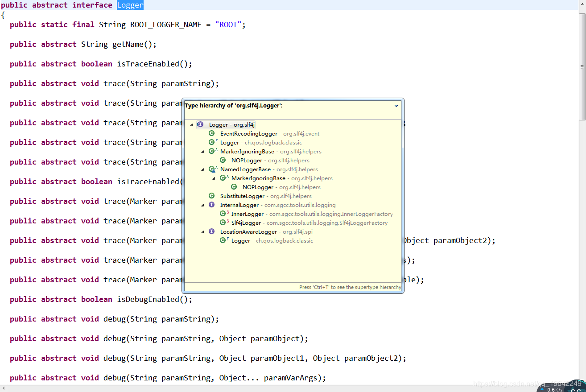
Task: Click the editor's vertical scrollbar thumb
Action: click(582, 67)
